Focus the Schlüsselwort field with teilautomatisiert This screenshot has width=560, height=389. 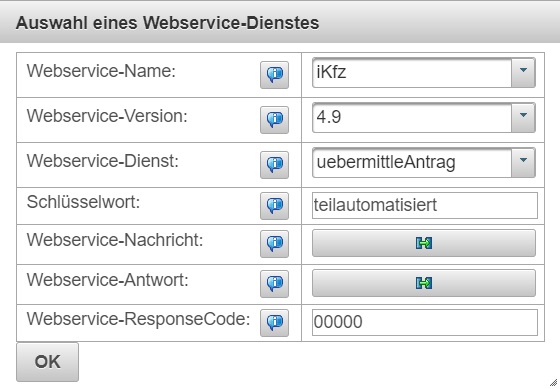425,205
